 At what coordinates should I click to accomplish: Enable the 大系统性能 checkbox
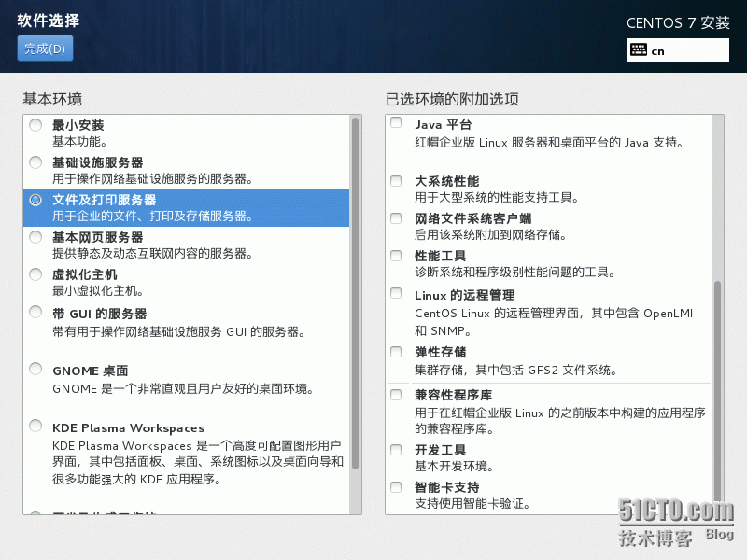click(396, 181)
